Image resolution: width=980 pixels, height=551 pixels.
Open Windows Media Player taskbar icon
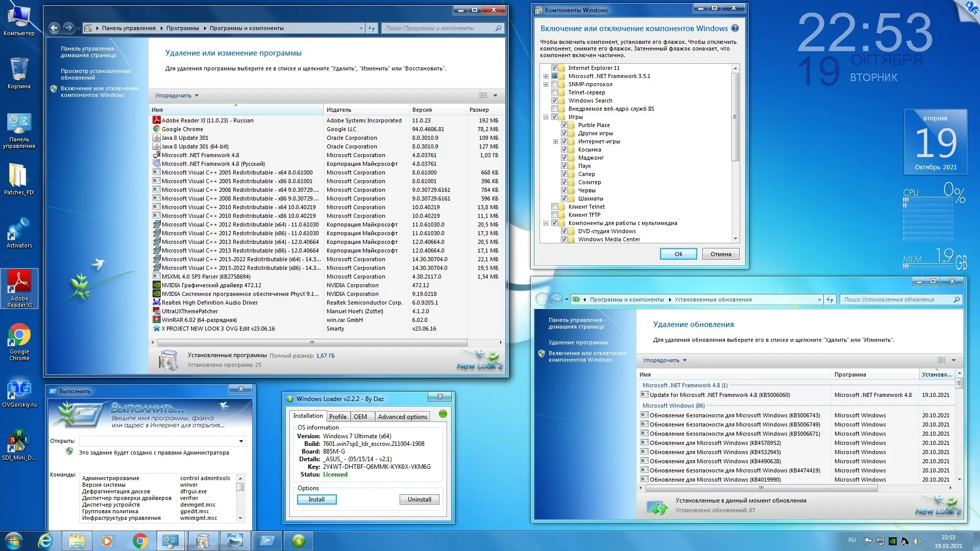point(107,541)
